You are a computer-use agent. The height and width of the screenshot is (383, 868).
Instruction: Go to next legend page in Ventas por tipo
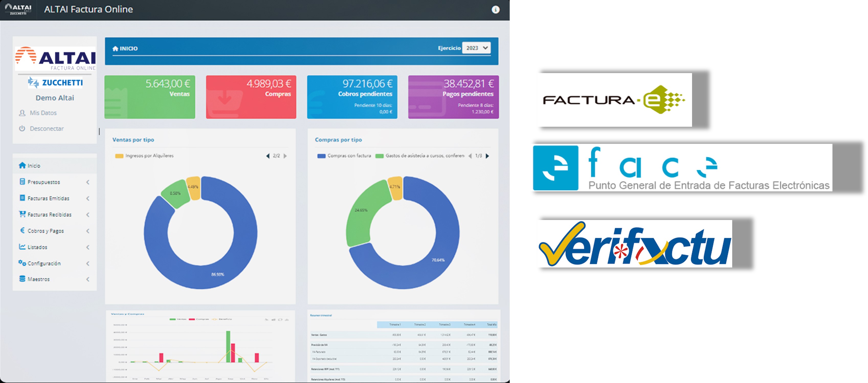(285, 156)
